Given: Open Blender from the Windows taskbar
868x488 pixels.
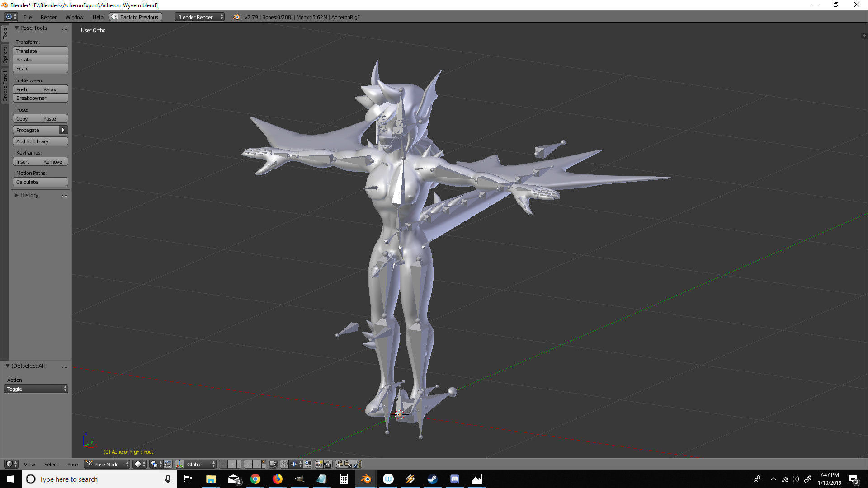Looking at the screenshot, I should tap(366, 479).
